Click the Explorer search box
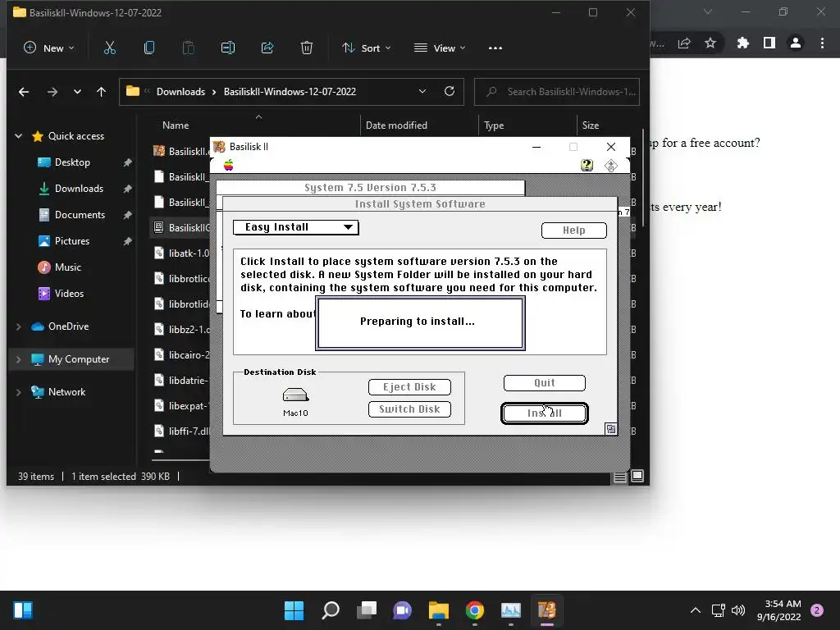Screen dimensions: 840x630 pyautogui.click(x=557, y=92)
